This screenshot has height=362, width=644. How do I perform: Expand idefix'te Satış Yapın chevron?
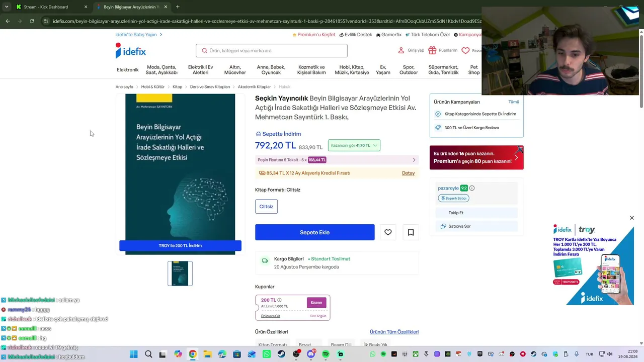point(161,35)
